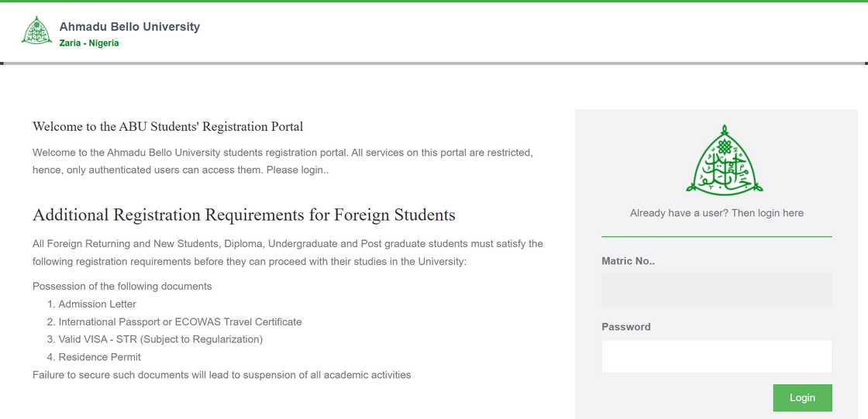Click the "Already have a user?" login prompt

[x=716, y=213]
